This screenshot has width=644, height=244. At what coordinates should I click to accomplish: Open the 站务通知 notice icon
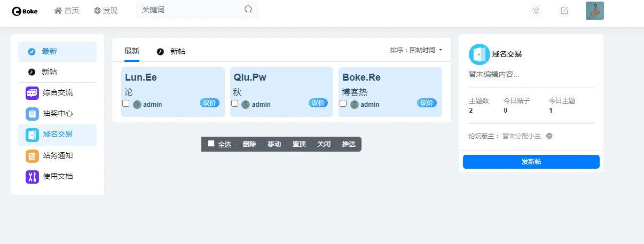[x=32, y=156]
